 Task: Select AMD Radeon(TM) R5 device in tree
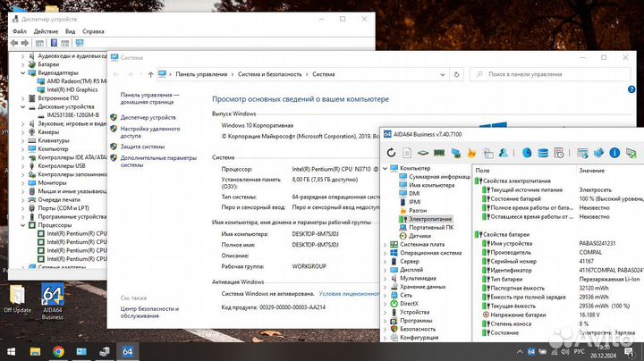[76, 81]
